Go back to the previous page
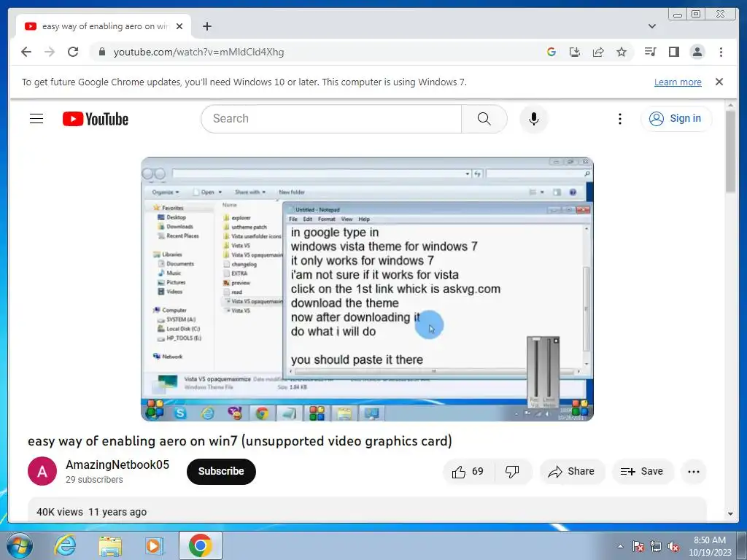The image size is (747, 560). (x=26, y=52)
